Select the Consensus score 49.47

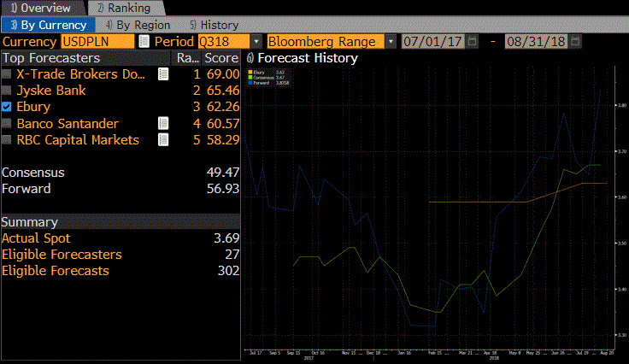223,173
